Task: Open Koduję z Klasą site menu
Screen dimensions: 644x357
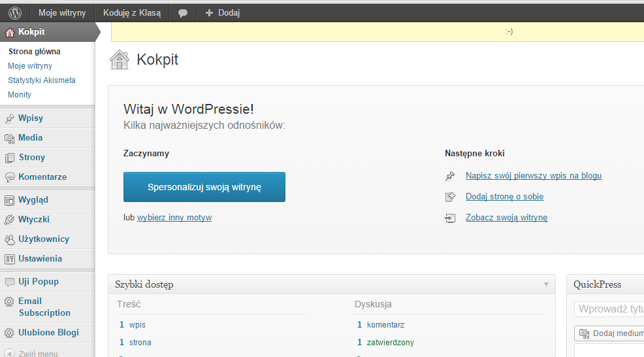Action: point(132,13)
